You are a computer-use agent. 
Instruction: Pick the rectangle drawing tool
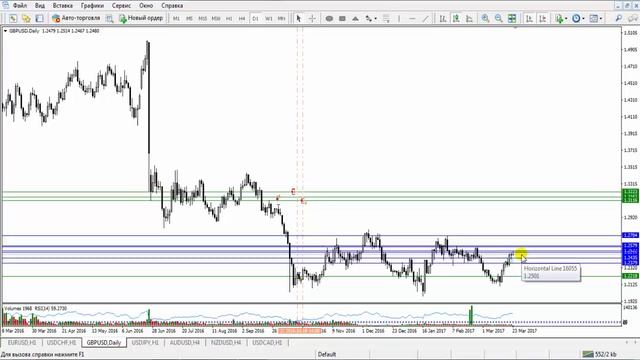coord(342,18)
